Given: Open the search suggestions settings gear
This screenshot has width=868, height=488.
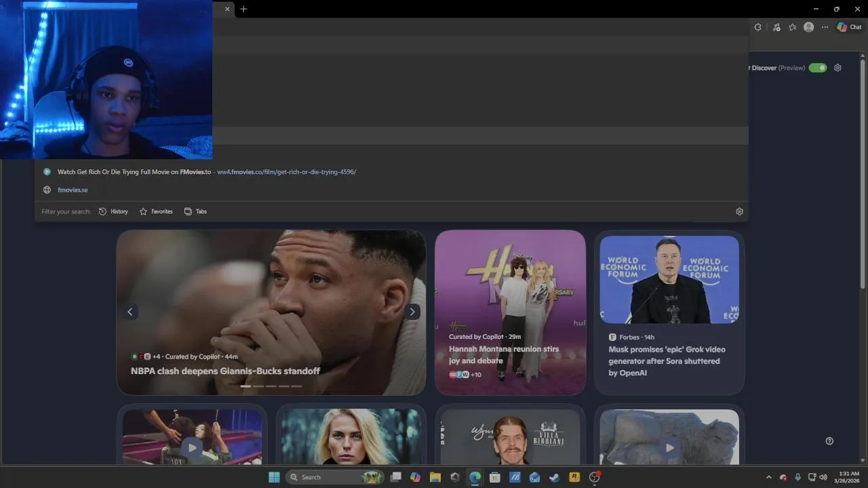Looking at the screenshot, I should click(x=739, y=211).
